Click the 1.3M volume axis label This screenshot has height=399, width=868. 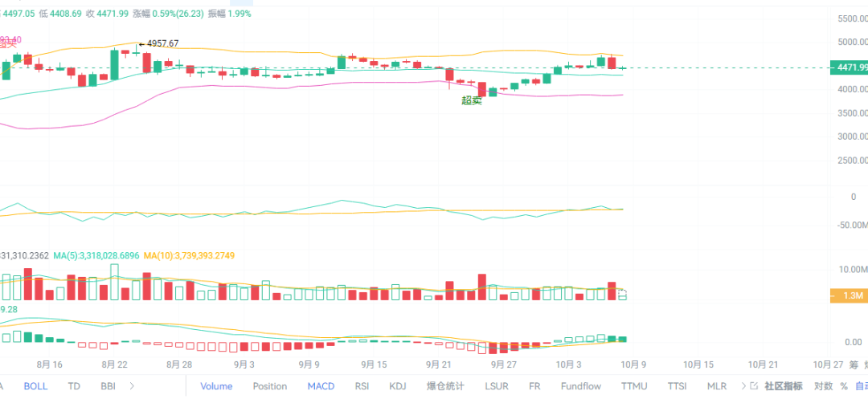click(852, 295)
